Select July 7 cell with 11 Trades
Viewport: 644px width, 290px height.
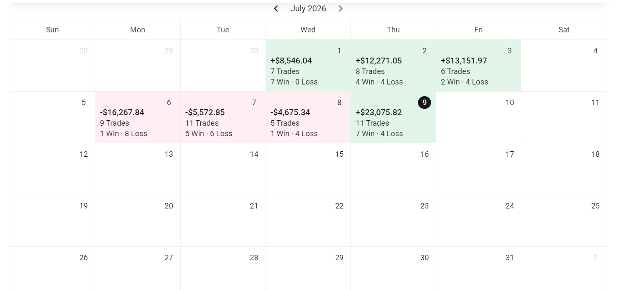coord(223,117)
